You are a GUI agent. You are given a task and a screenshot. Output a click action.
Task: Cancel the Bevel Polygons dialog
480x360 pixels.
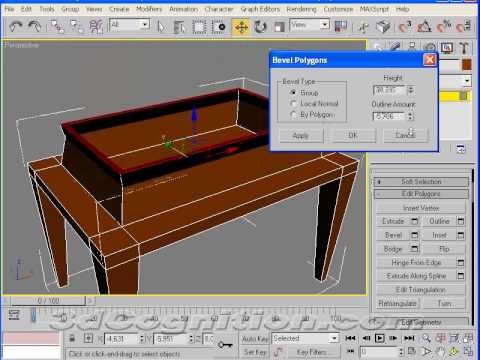[x=405, y=136]
